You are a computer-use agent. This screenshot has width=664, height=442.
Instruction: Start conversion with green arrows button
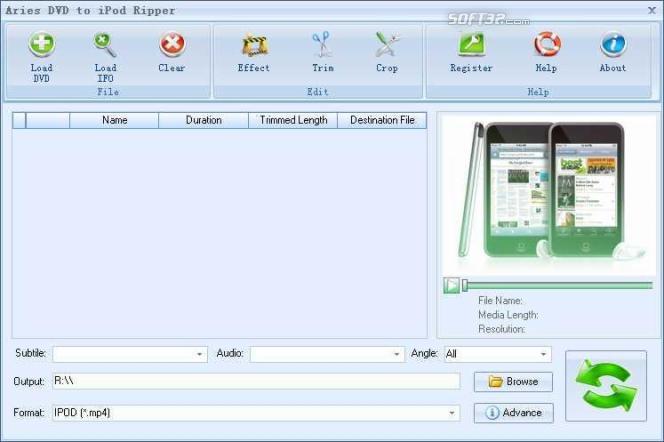click(x=606, y=386)
